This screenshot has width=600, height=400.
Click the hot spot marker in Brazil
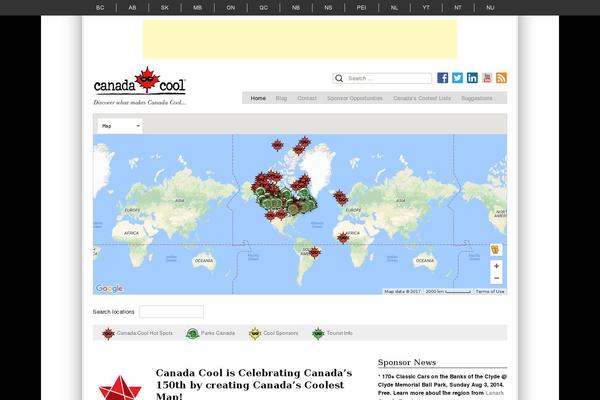point(315,253)
